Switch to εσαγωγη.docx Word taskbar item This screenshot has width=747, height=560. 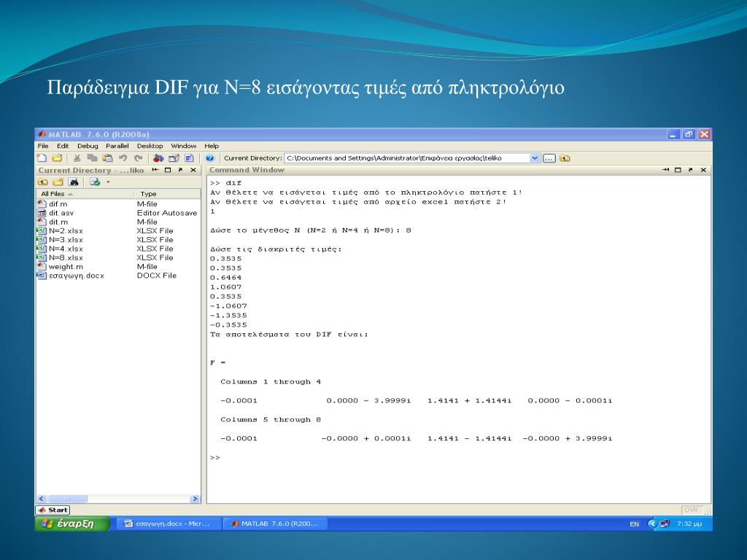point(169,524)
